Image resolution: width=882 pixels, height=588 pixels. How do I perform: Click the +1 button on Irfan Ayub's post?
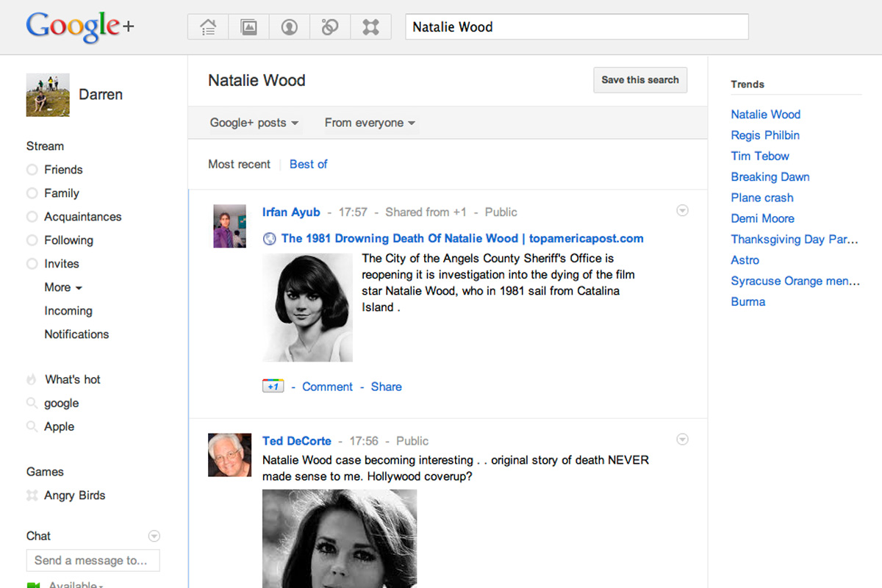pos(273,385)
